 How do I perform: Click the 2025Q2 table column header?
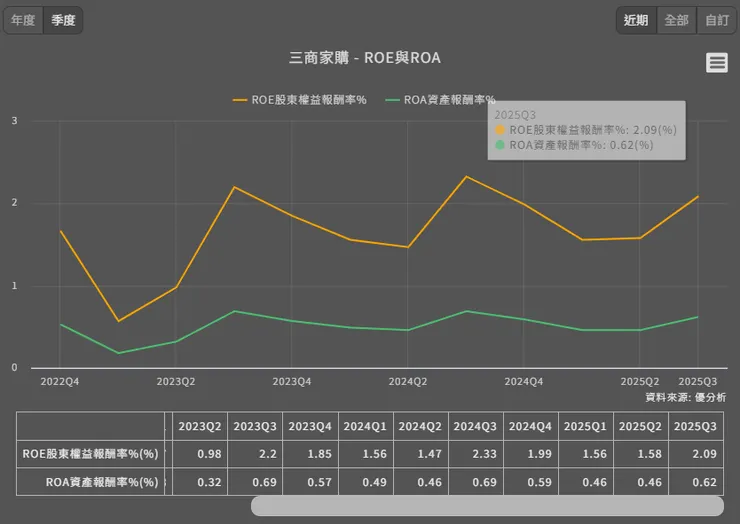(640, 426)
